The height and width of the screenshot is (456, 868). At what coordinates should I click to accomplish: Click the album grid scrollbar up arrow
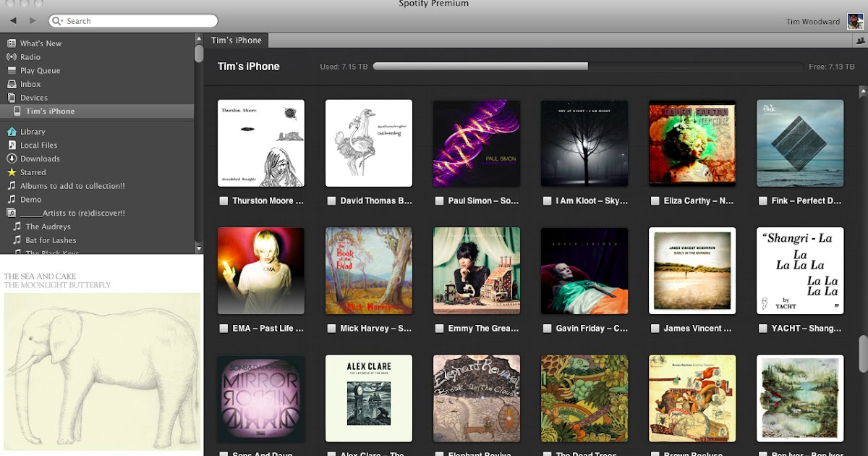(x=863, y=91)
